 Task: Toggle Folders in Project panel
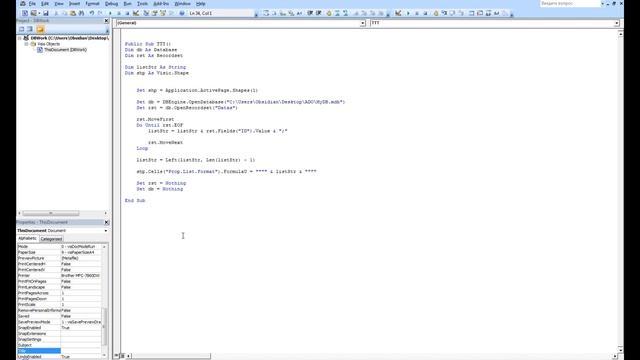pyautogui.click(x=40, y=29)
